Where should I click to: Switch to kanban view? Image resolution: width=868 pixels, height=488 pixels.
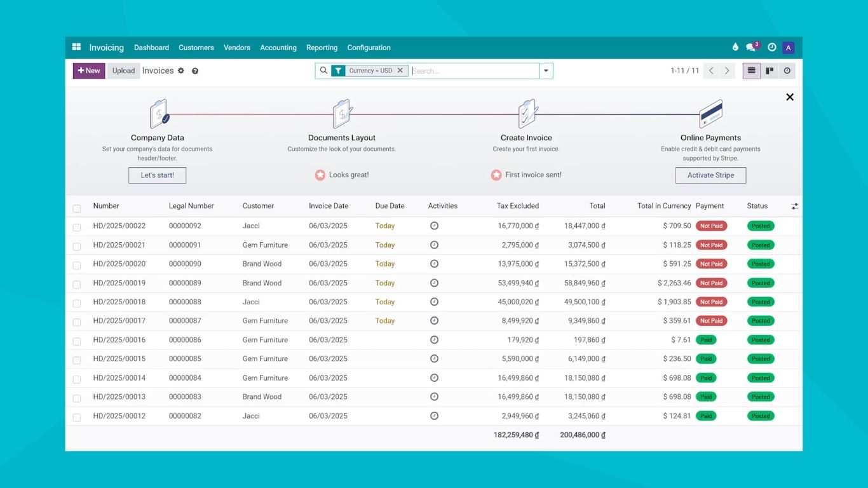pyautogui.click(x=770, y=71)
